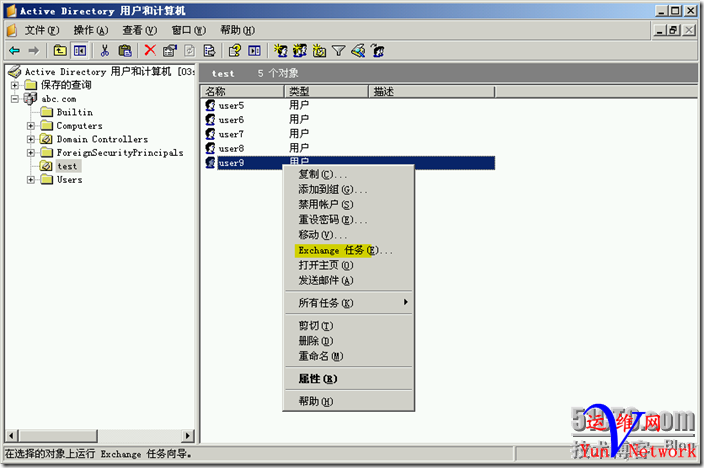Expand the ForeignSecurityPrincipals node
The image size is (704, 468).
(31, 153)
